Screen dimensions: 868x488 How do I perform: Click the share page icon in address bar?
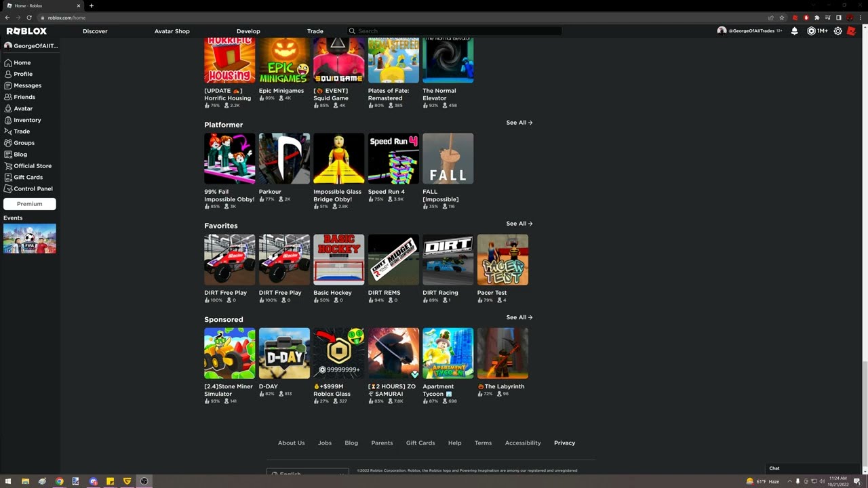click(770, 18)
